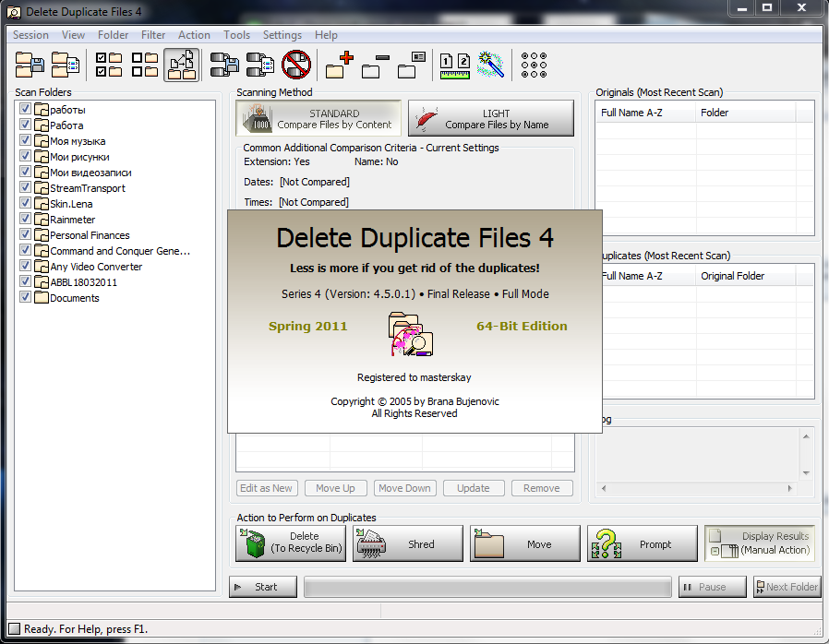Toggle the Мои рисунки folder checkbox

point(25,156)
